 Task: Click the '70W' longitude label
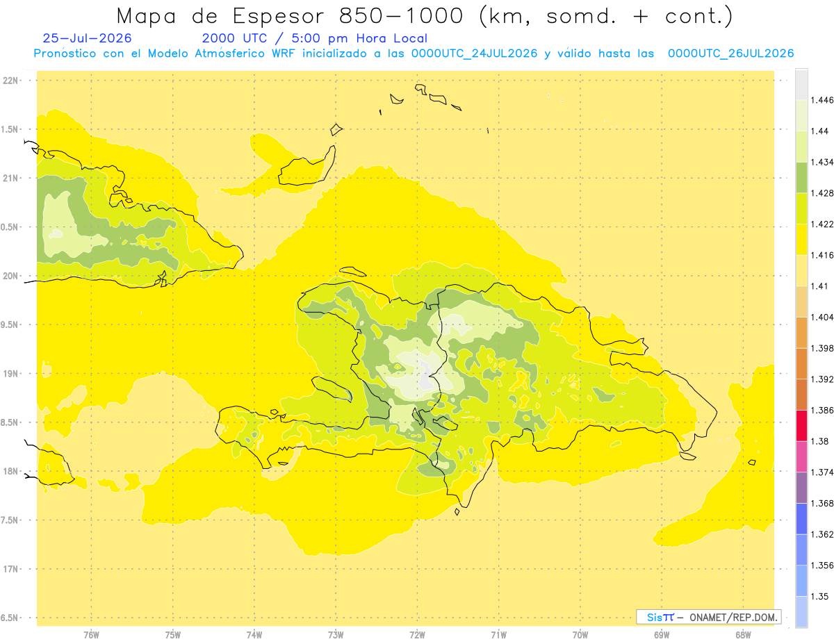[580, 635]
